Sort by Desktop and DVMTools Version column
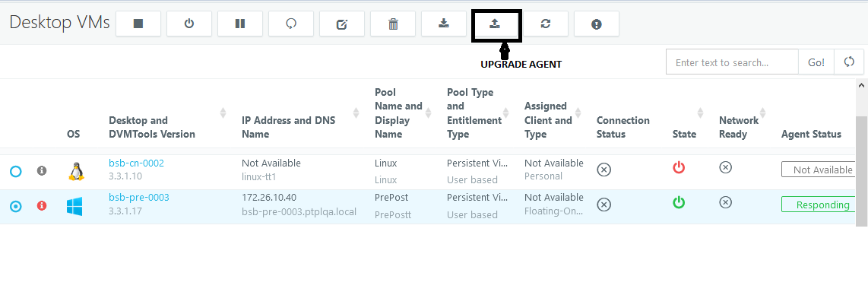Screen dimensions: 868x295 pos(223,113)
